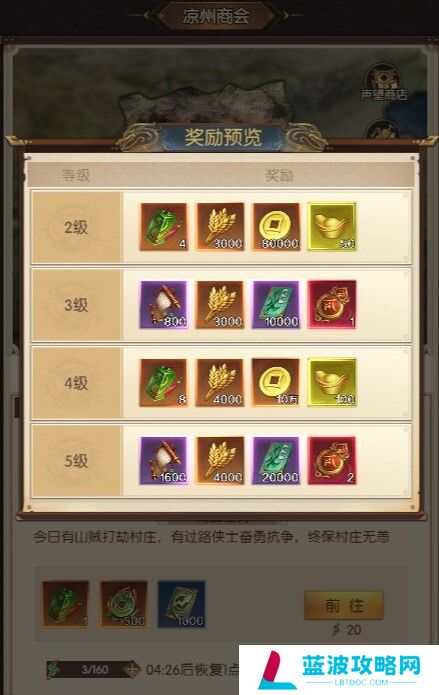This screenshot has height=695, width=439.
Task: Select the 10万 coin reward in 4级 row
Action: (276, 383)
